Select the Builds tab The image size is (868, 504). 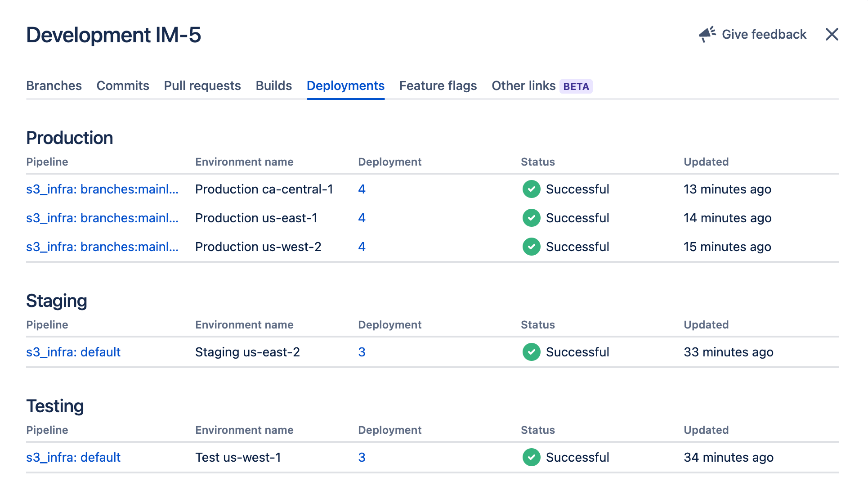coord(273,85)
